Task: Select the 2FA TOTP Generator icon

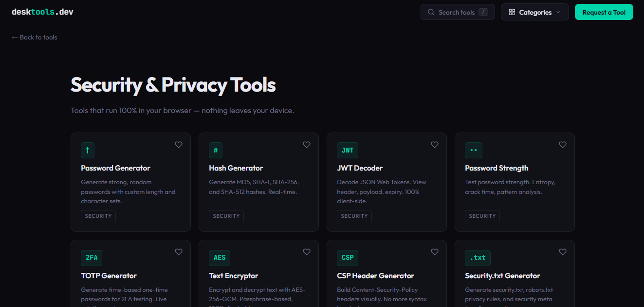Action: (x=91, y=257)
